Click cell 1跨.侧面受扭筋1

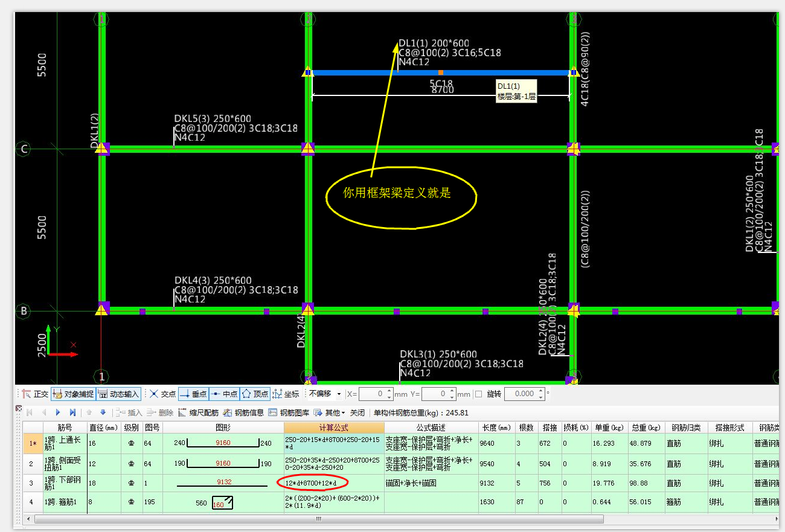(x=65, y=464)
